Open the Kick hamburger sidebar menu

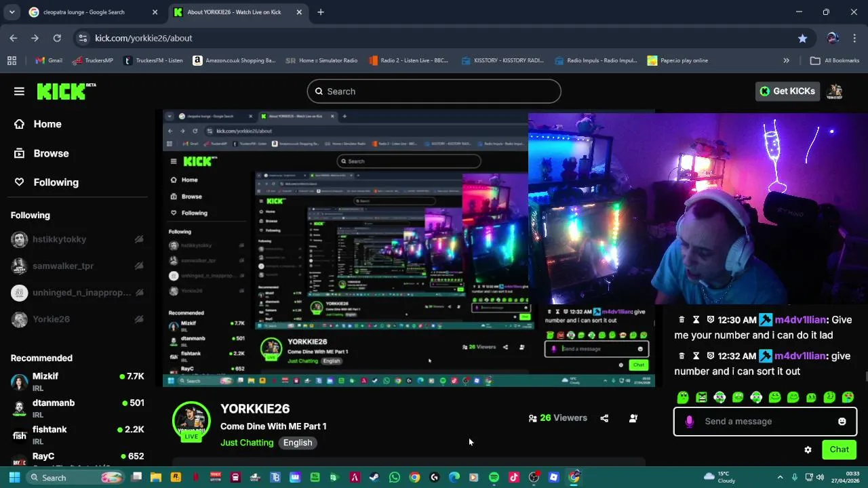click(19, 91)
